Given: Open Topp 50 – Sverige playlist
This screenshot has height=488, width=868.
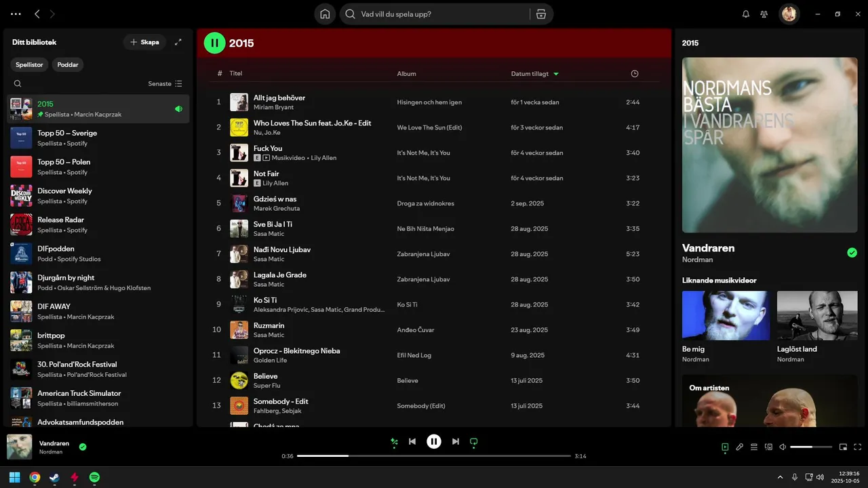Looking at the screenshot, I should point(98,138).
